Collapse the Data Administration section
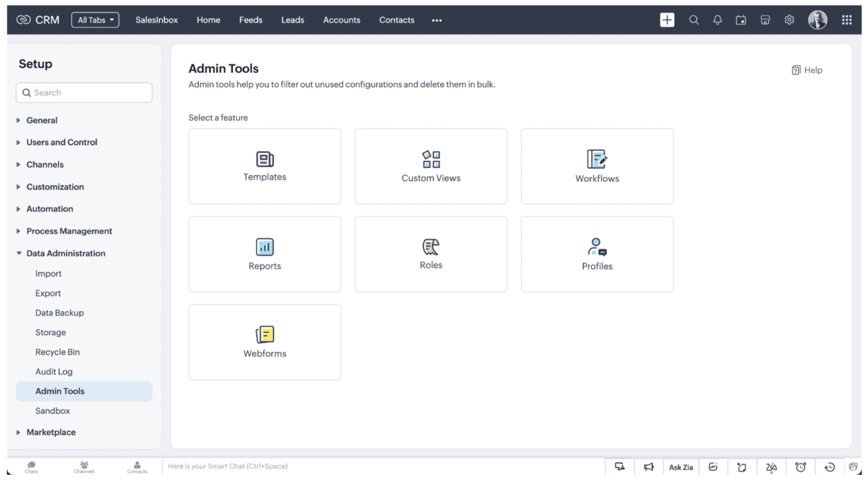 pos(65,253)
